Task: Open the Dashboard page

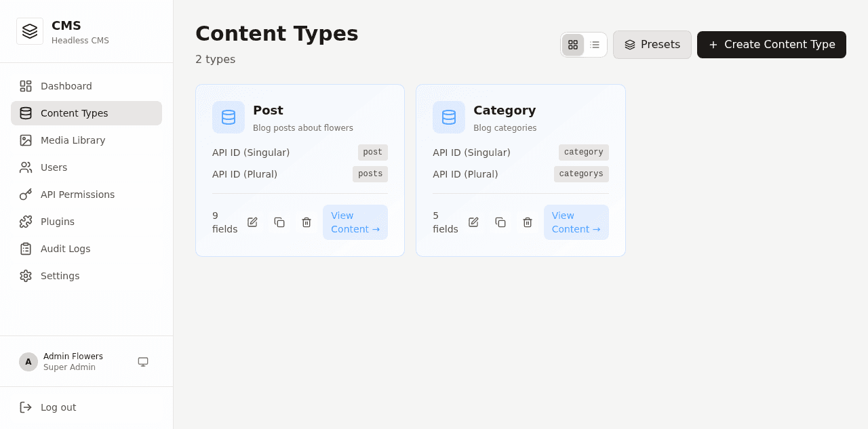Action: tap(86, 86)
